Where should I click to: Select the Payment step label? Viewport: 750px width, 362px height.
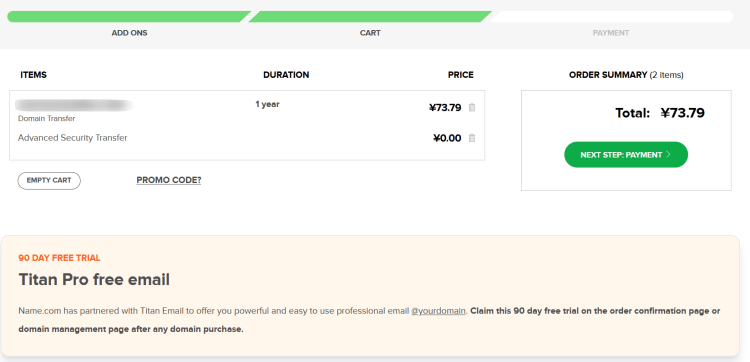(611, 33)
